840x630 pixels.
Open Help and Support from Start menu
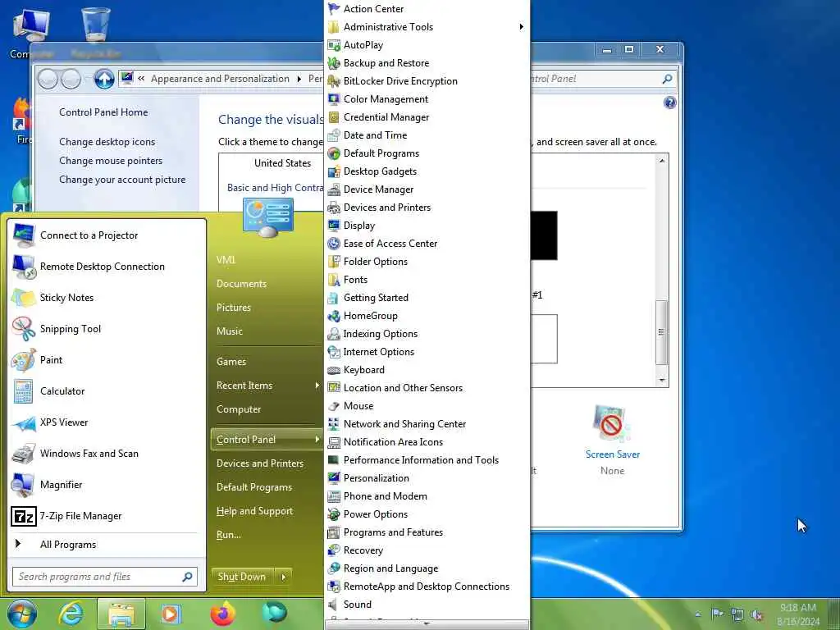pos(254,511)
